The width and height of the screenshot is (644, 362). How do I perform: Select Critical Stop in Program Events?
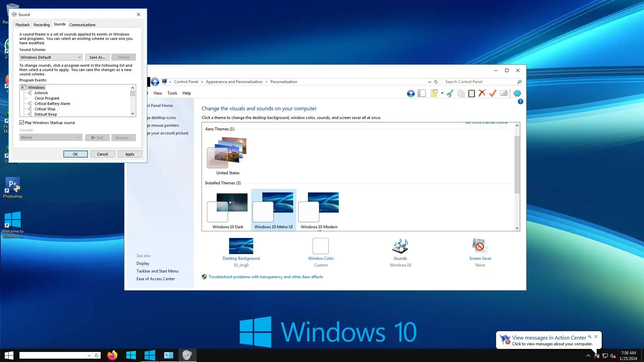(45, 109)
